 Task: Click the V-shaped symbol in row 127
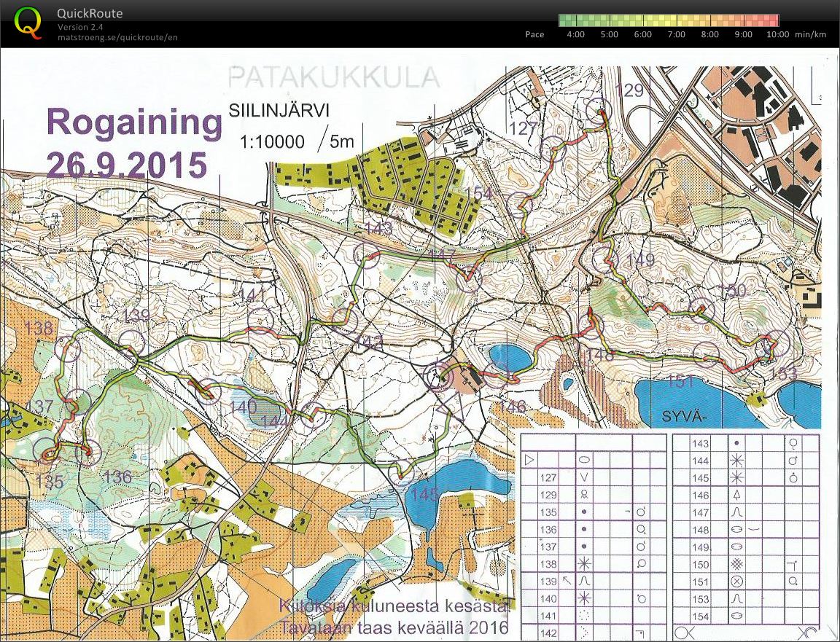584,477
